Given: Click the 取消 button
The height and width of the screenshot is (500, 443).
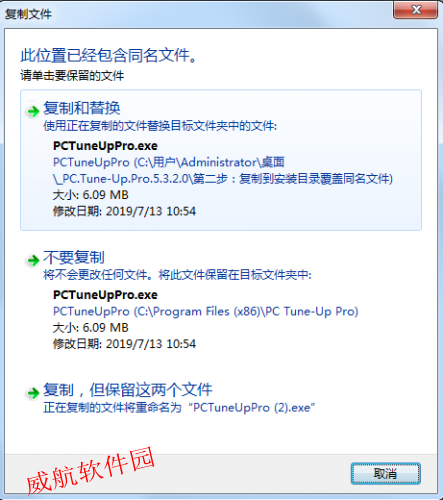Looking at the screenshot, I should point(386,473).
